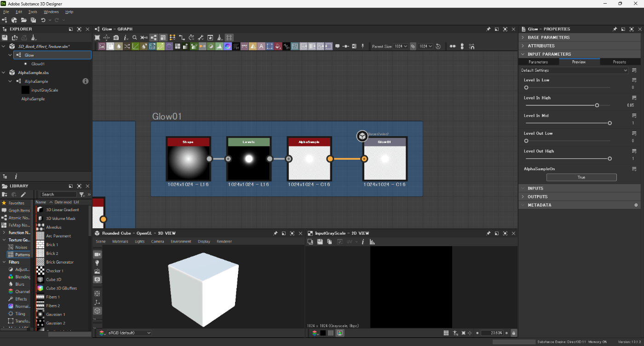Click the graph fit-to-view frame icon
Screen dimensions: 644x346
point(97,38)
